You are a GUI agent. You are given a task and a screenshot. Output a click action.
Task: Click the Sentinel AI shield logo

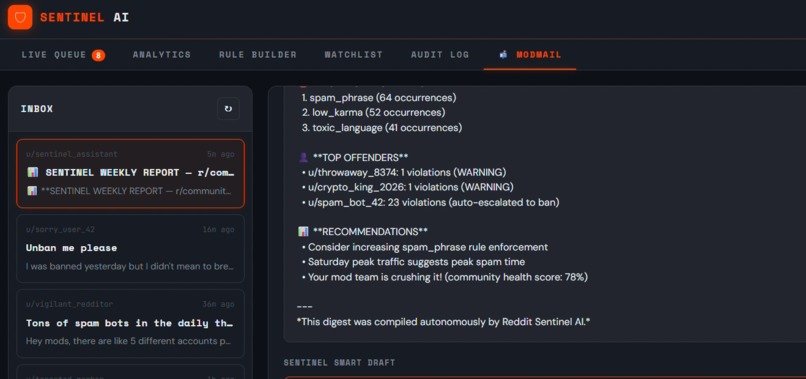pyautogui.click(x=20, y=17)
